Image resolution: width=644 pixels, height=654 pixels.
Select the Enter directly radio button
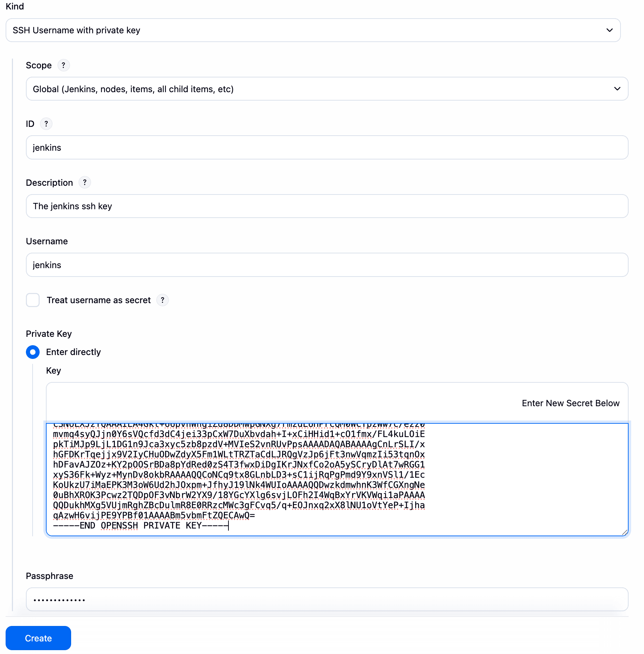click(33, 352)
